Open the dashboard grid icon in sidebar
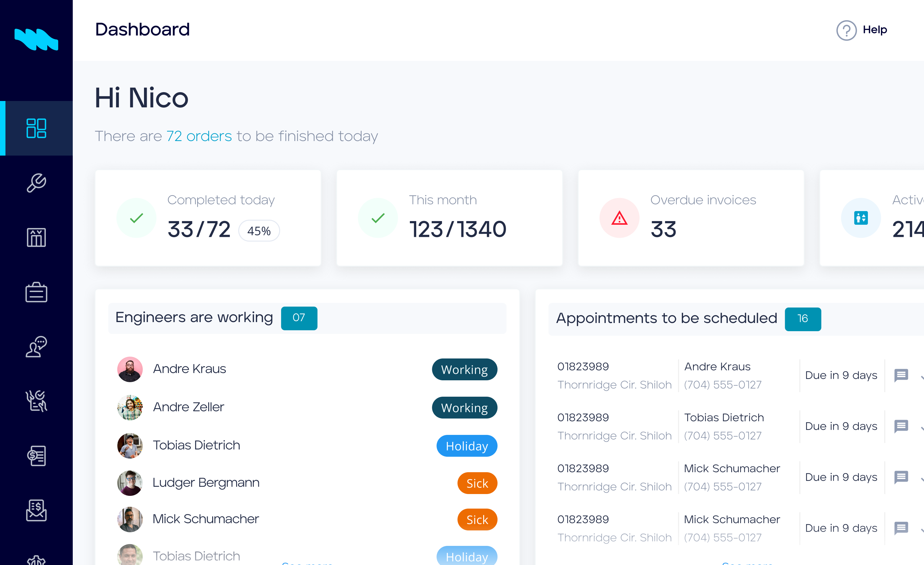Image resolution: width=924 pixels, height=565 pixels. [x=36, y=128]
